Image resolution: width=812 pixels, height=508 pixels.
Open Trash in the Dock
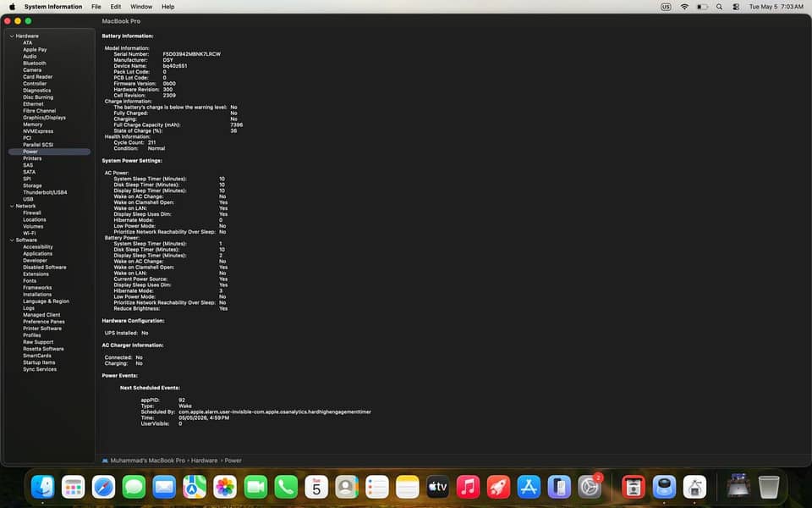tap(769, 488)
